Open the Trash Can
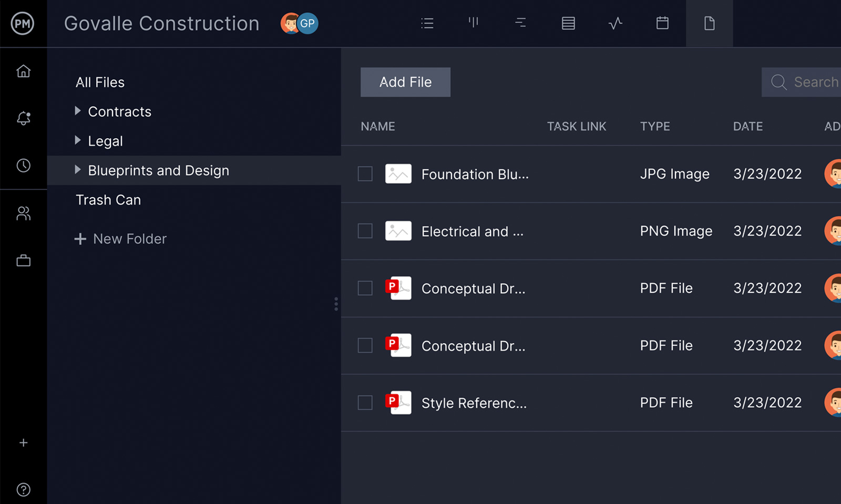841x504 pixels. tap(108, 200)
